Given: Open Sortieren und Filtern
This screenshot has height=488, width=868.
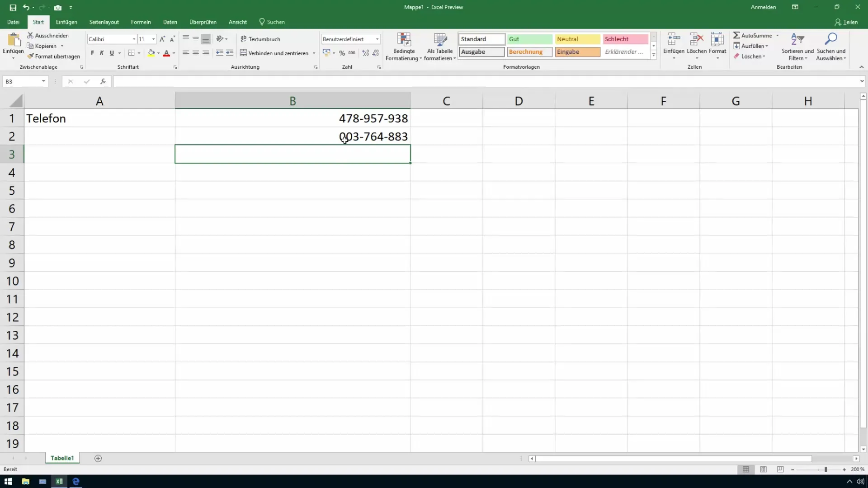Looking at the screenshot, I should pyautogui.click(x=797, y=47).
